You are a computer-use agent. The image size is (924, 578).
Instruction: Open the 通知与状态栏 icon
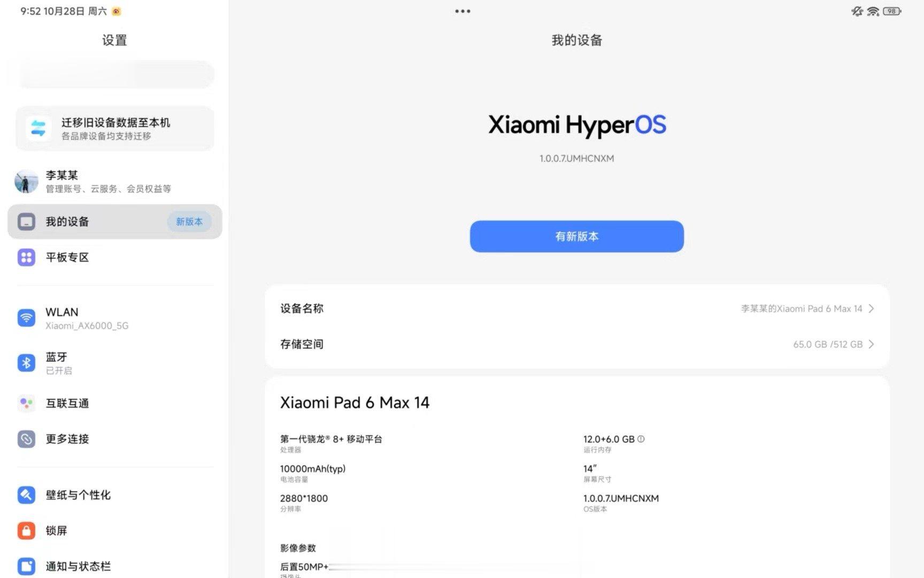[26, 566]
